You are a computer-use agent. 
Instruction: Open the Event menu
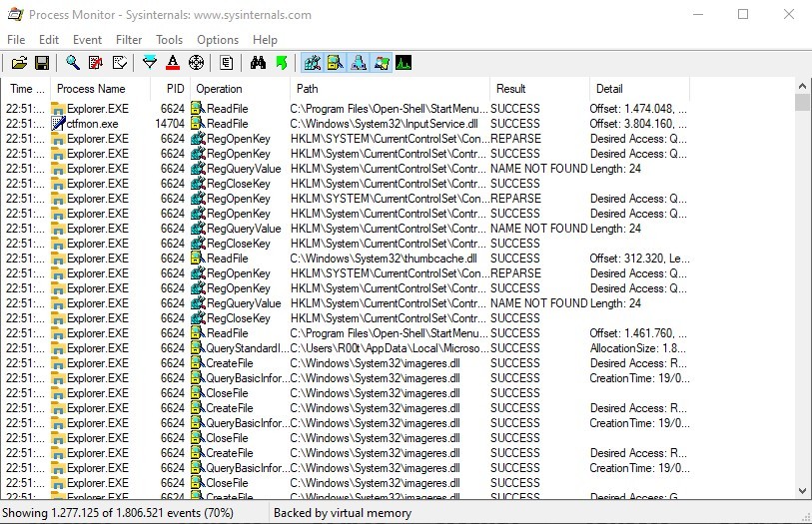click(x=87, y=40)
